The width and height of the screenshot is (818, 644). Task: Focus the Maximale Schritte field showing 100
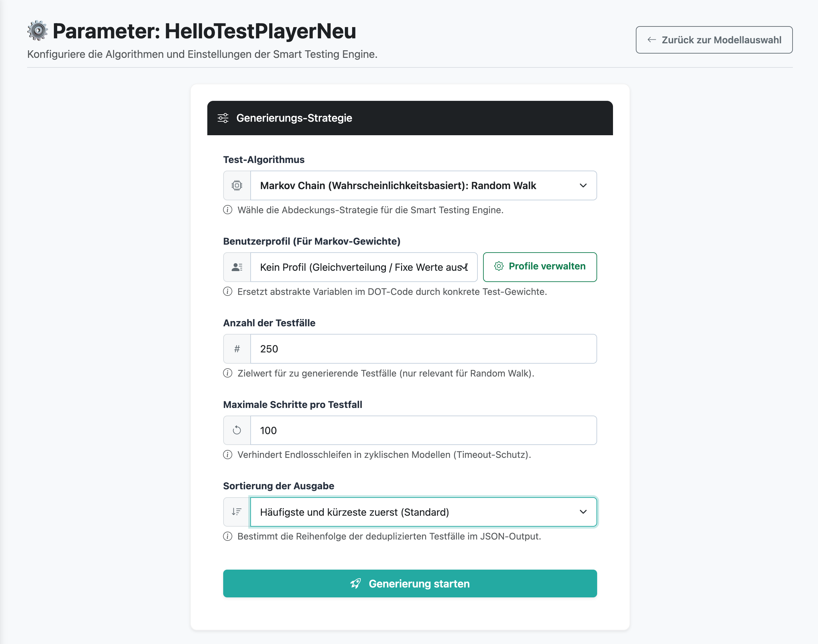[x=424, y=430]
